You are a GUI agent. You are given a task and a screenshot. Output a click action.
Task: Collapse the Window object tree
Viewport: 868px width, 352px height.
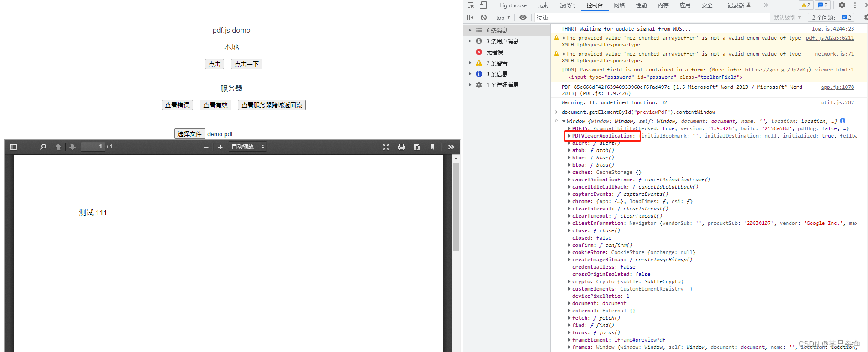click(564, 121)
